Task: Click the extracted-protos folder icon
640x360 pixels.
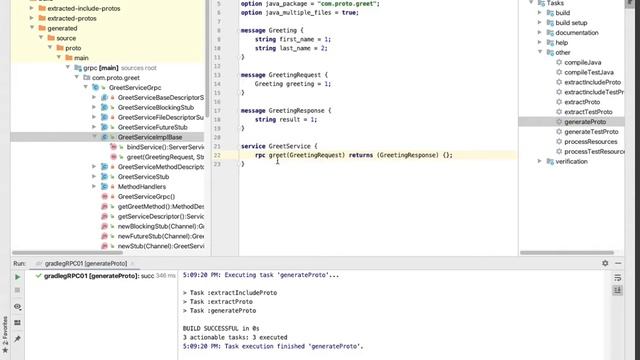Action: [x=42, y=18]
